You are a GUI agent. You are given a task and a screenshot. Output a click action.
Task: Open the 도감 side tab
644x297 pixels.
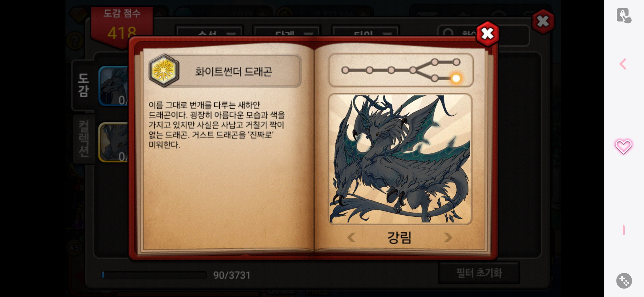83,85
